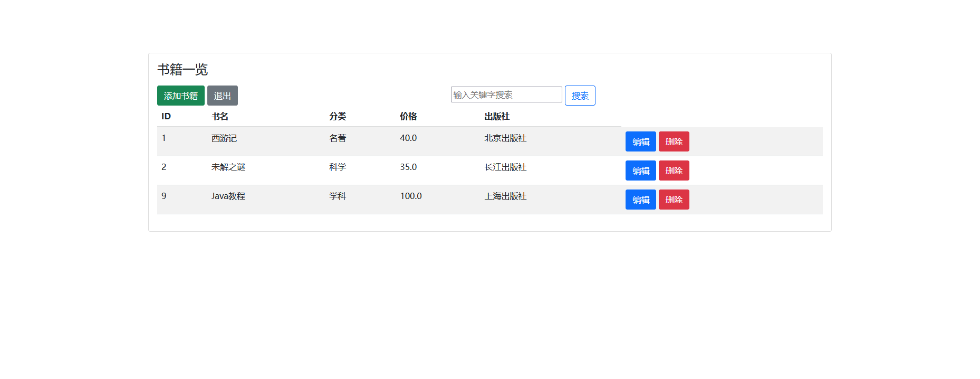Viewport: 980px width, 379px height.
Task: Click the publisher 北京出版社
Action: (x=505, y=138)
